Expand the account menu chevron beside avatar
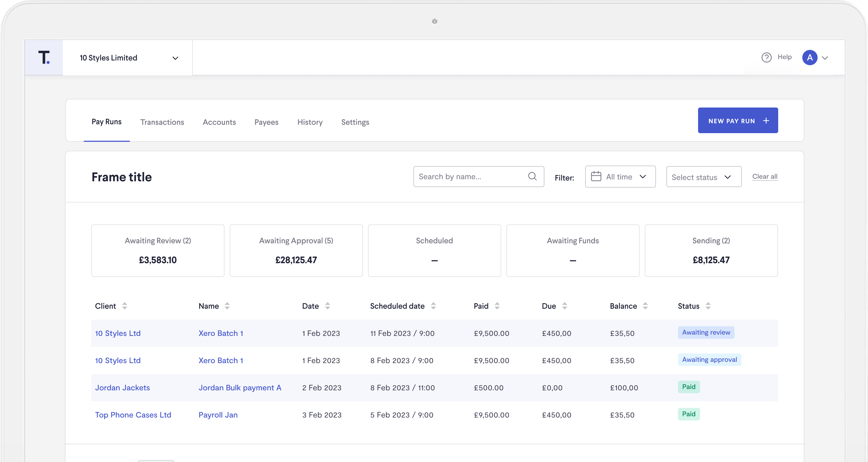The width and height of the screenshot is (868, 462). (x=825, y=58)
